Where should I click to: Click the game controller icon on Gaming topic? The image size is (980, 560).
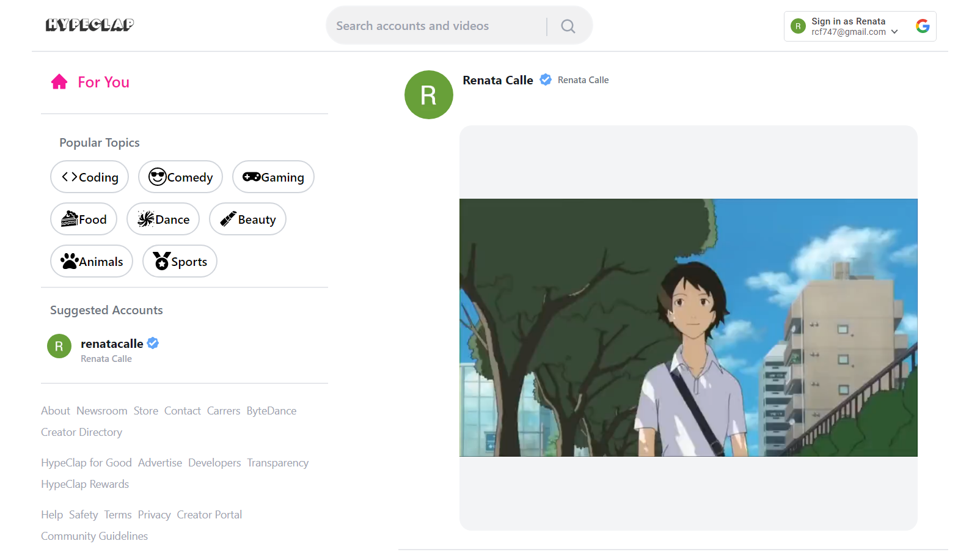point(251,177)
